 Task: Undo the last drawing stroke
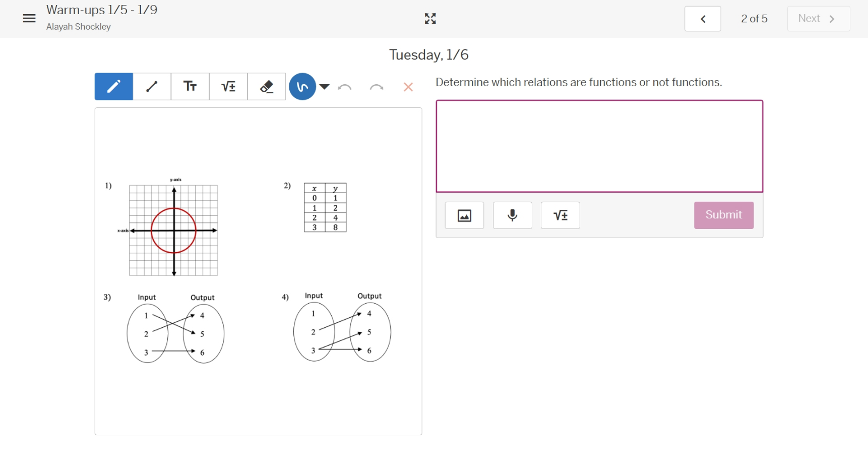click(x=345, y=87)
